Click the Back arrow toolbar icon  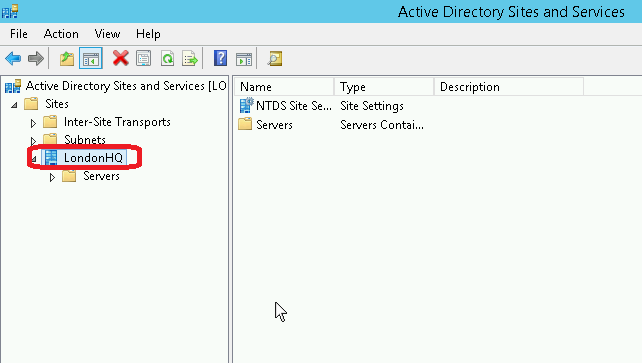pyautogui.click(x=13, y=59)
